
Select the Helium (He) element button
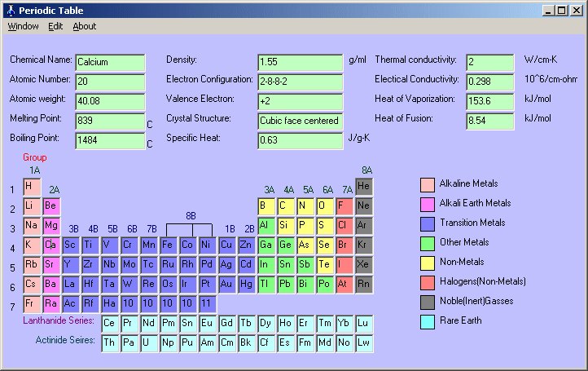[x=364, y=186]
